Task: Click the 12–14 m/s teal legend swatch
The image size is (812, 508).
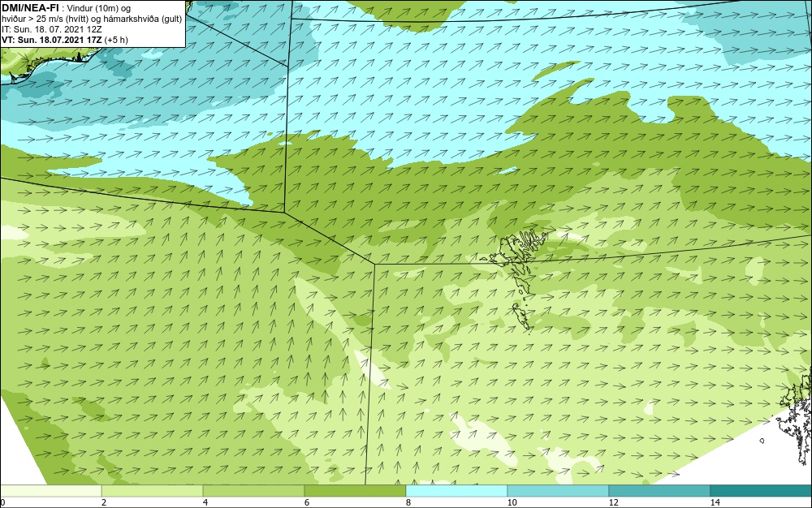Action: pos(659,491)
